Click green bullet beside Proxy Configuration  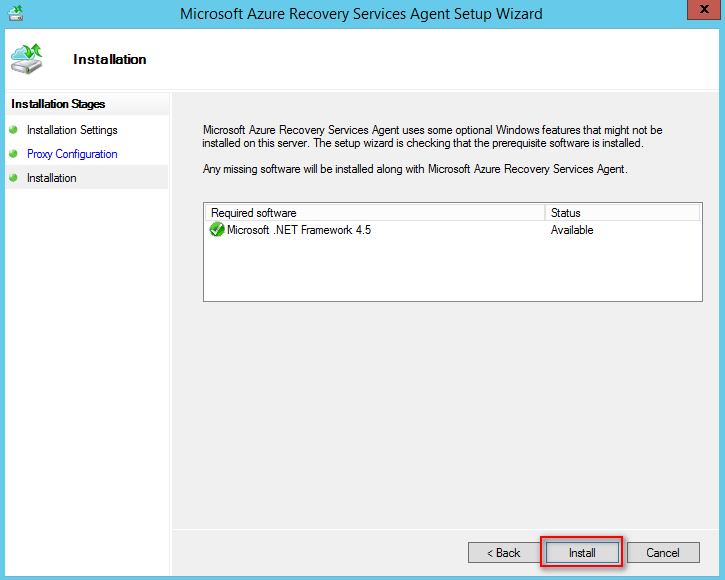click(13, 154)
